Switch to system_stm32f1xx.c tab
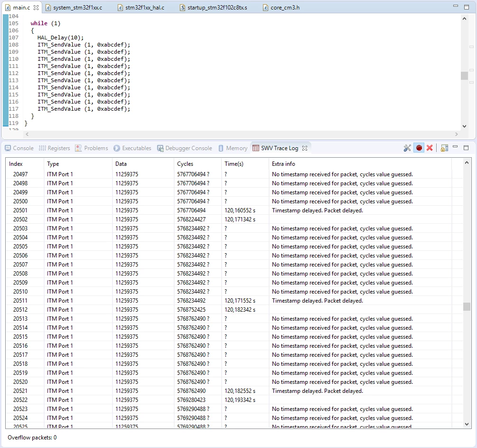Image resolution: width=477 pixels, height=448 pixels. coord(74,8)
